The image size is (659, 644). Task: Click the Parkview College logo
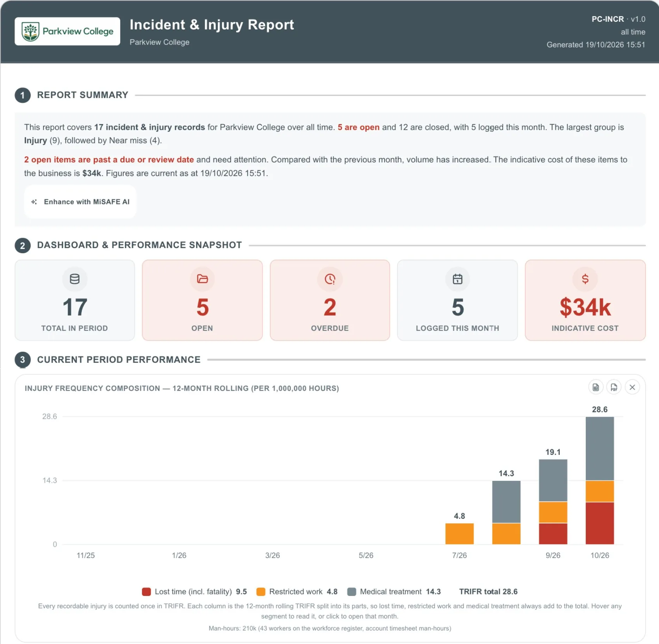tap(67, 31)
